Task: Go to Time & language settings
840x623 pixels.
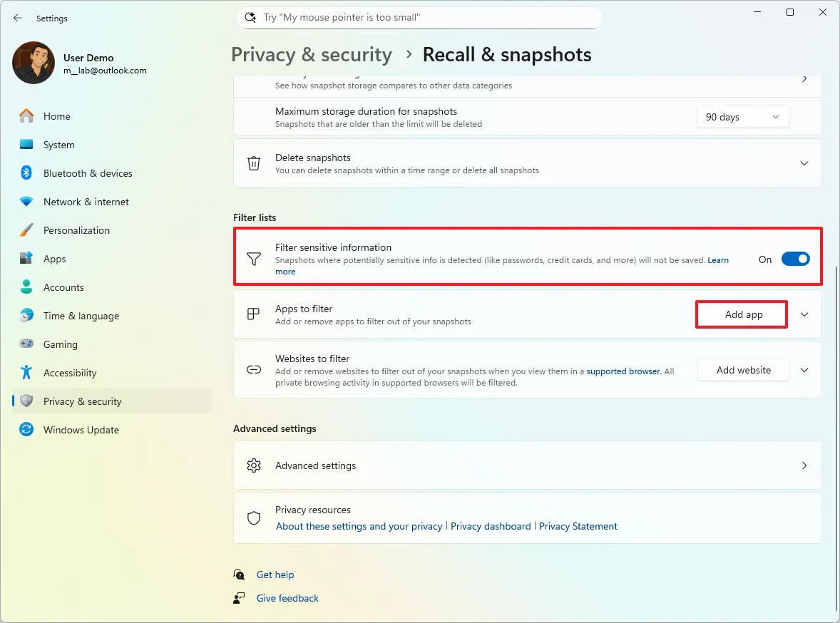Action: coord(81,316)
